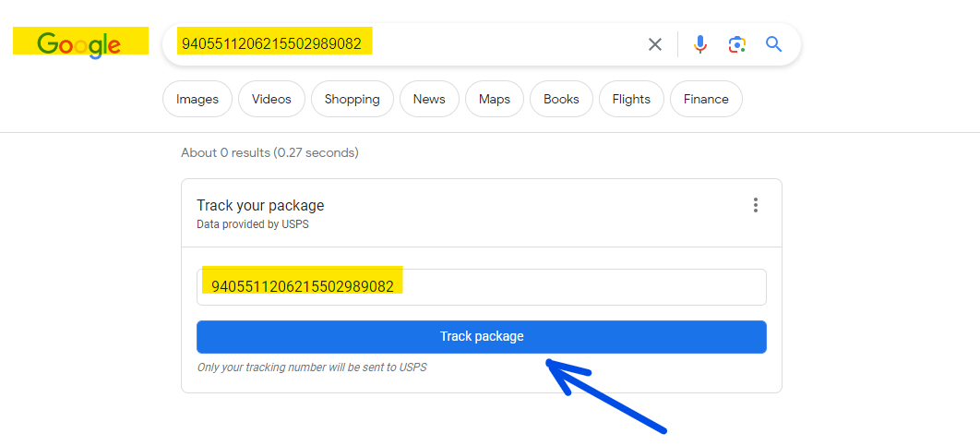Start voice search with microphone icon
The height and width of the screenshot is (446, 980).
tap(700, 44)
